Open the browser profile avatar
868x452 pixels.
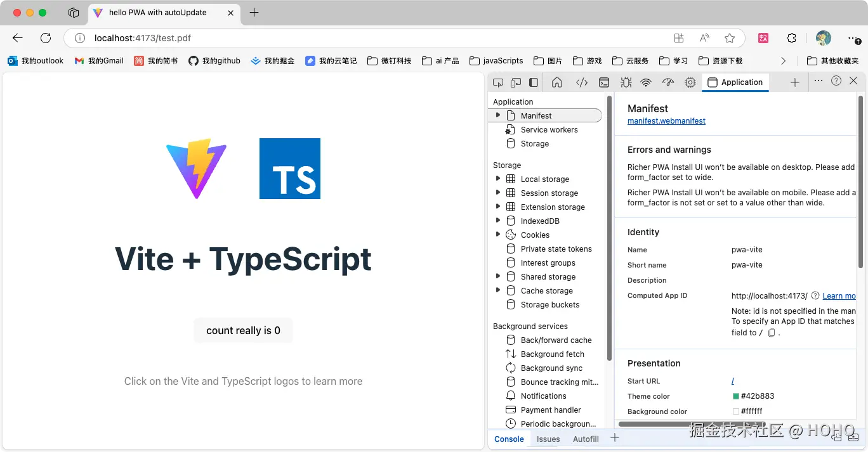coord(824,38)
